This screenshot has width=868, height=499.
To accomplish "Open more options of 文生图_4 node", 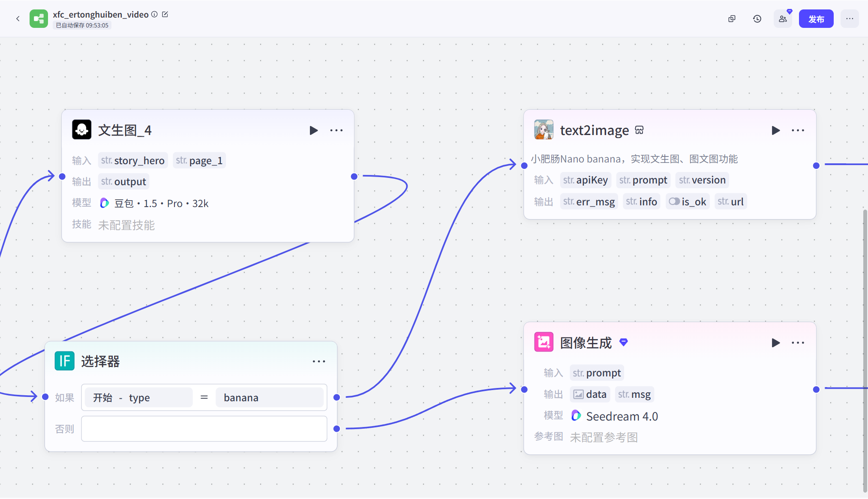I will point(336,130).
